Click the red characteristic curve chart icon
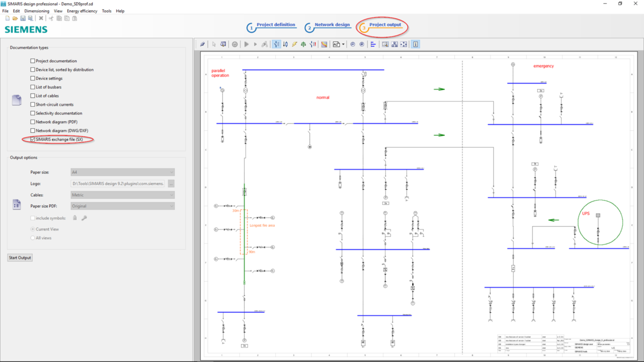The width and height of the screenshot is (644, 362). pyautogui.click(x=324, y=44)
